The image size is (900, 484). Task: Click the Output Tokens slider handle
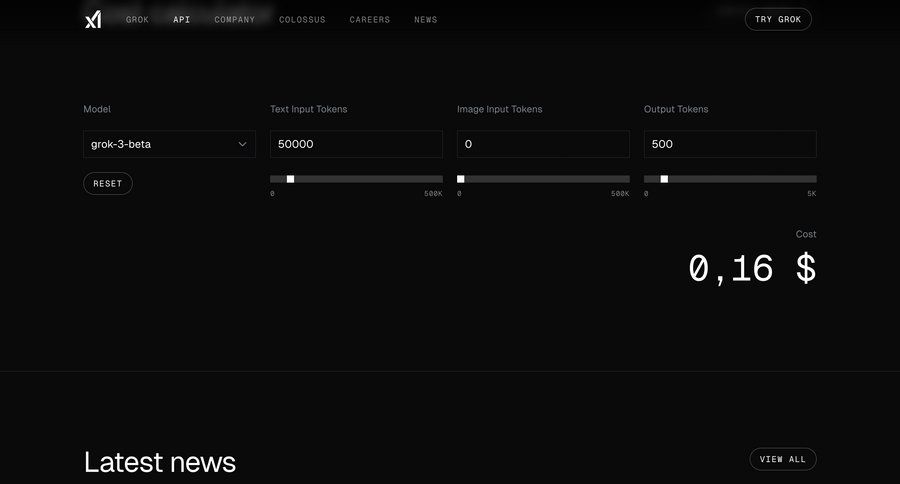pos(664,179)
